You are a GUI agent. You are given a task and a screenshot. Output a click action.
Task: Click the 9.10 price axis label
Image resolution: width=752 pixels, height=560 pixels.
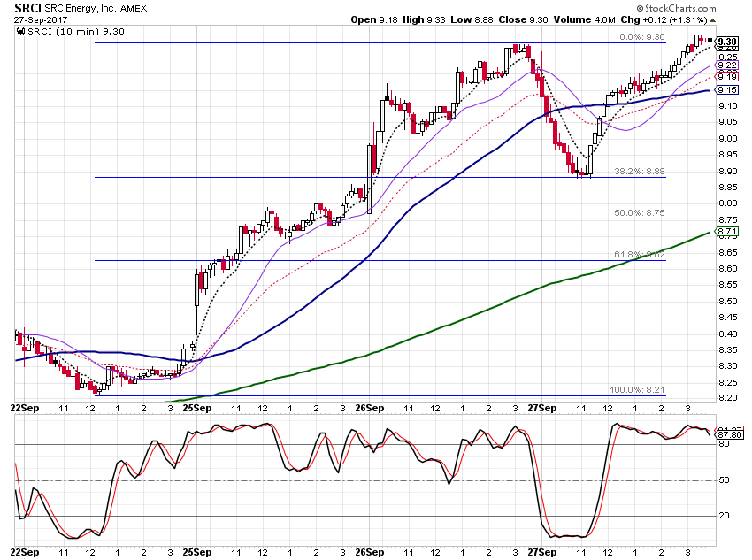coord(728,106)
